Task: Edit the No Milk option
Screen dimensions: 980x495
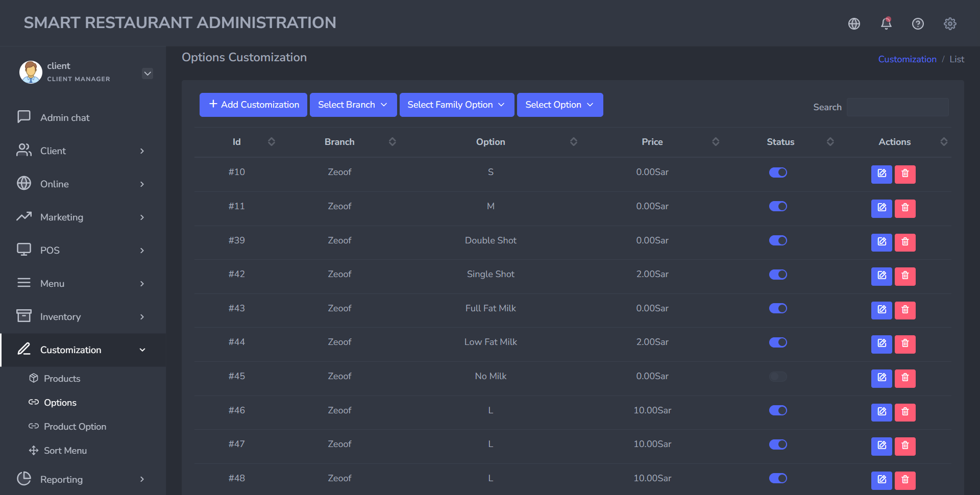Action: click(x=881, y=378)
